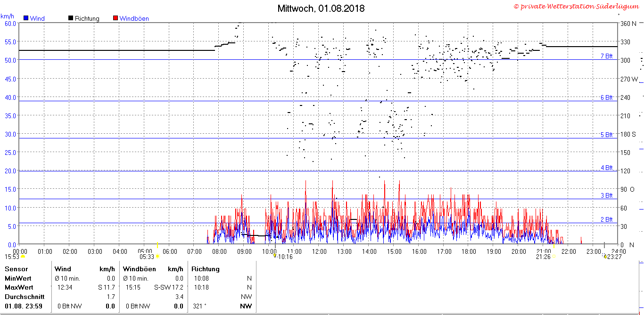This screenshot has width=644, height=315.
Task: Click the Richtung table column header
Action: tap(206, 269)
